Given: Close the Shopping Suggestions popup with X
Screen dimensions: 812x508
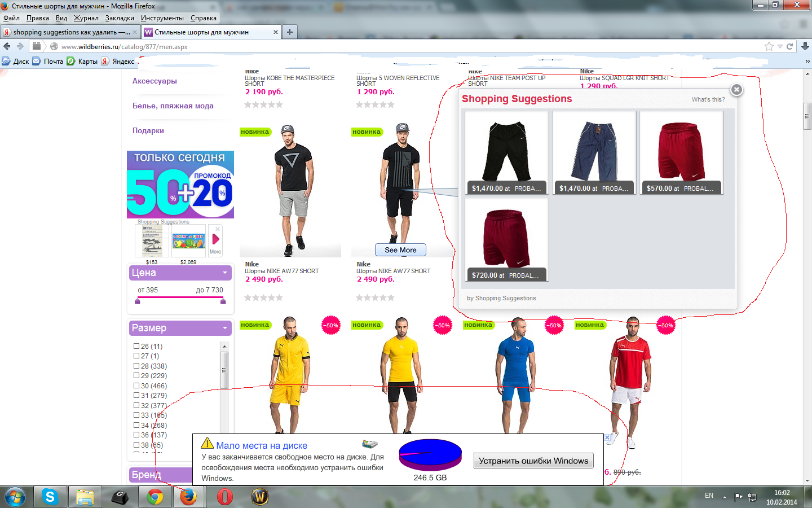Looking at the screenshot, I should (x=736, y=89).
